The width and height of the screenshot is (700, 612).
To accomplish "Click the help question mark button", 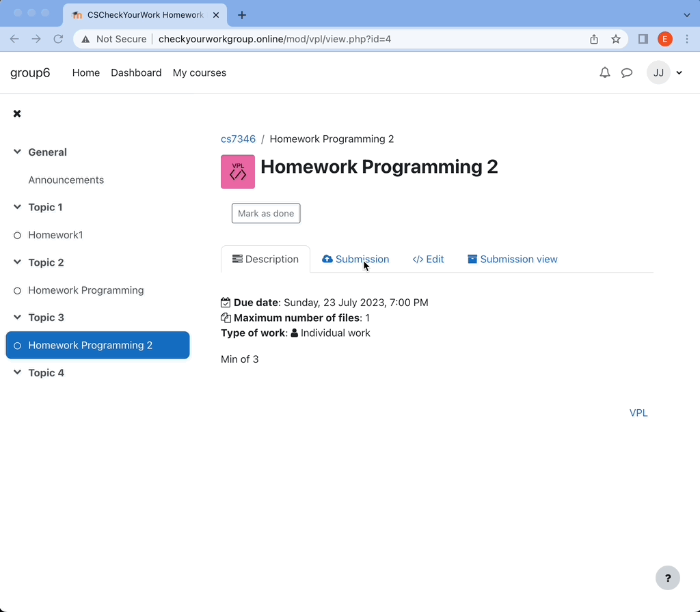I will click(667, 578).
